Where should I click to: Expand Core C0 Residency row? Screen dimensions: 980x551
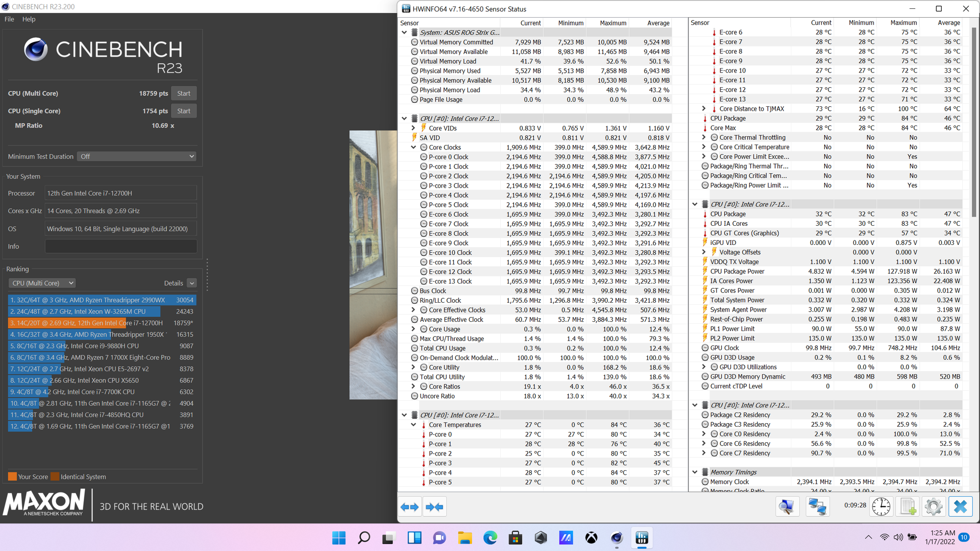[x=704, y=433]
